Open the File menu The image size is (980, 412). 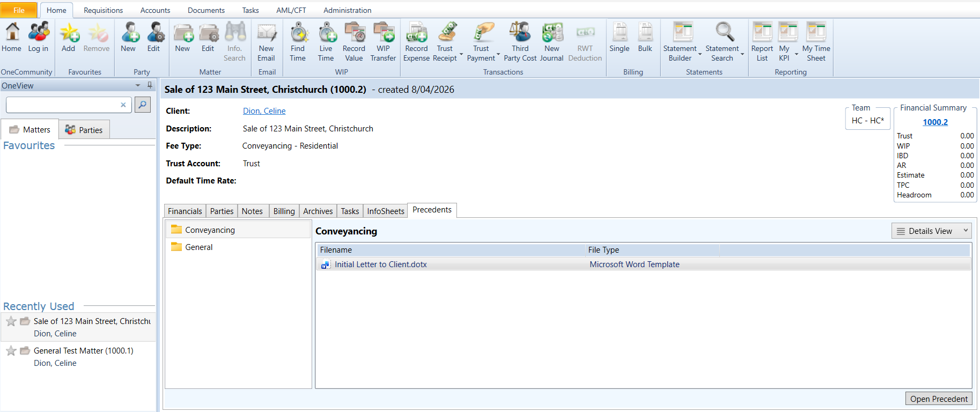tap(19, 10)
